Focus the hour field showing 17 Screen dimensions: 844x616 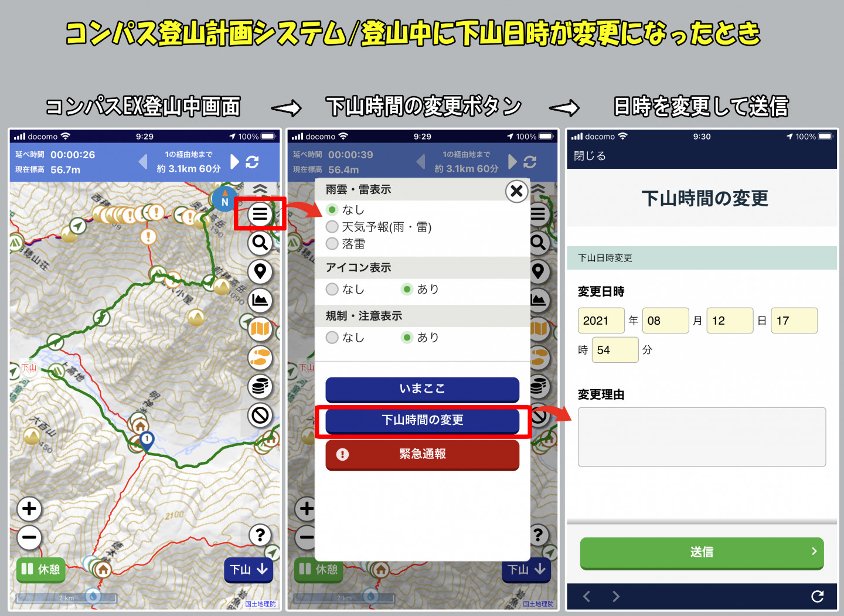pyautogui.click(x=794, y=321)
